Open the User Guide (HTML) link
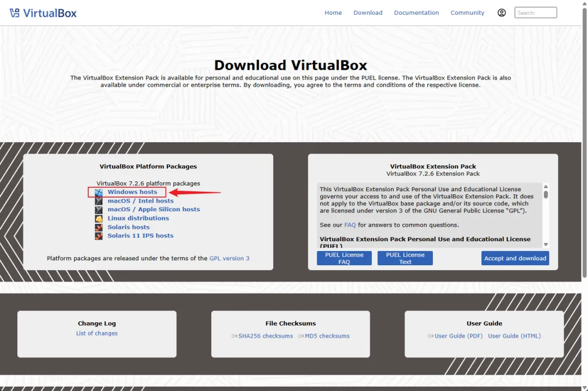Screen dimensions: 588x391 [x=514, y=336]
